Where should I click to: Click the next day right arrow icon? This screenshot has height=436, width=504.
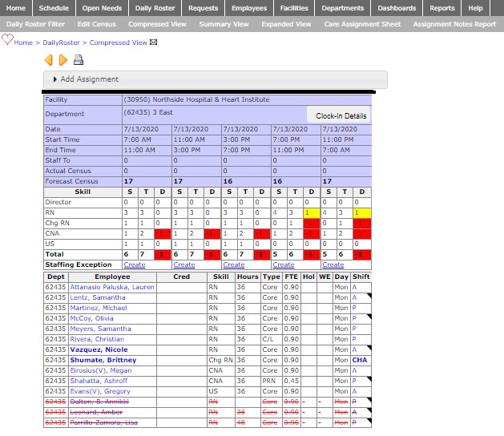tap(62, 60)
